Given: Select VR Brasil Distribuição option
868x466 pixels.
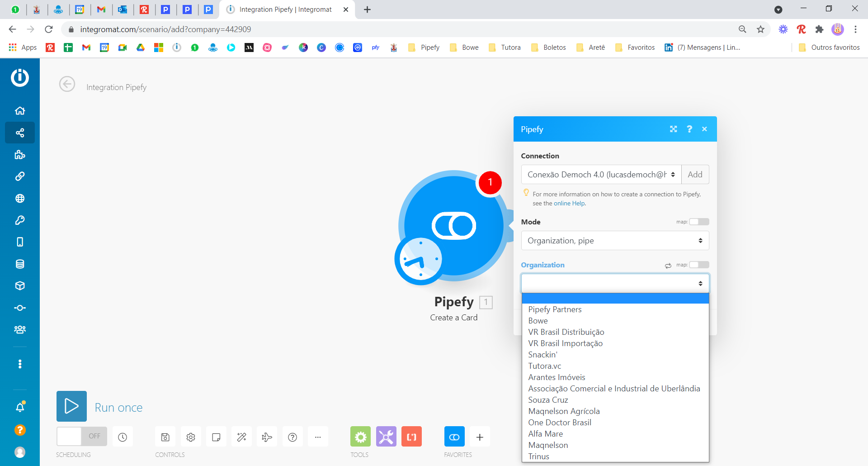Looking at the screenshot, I should pos(615,332).
